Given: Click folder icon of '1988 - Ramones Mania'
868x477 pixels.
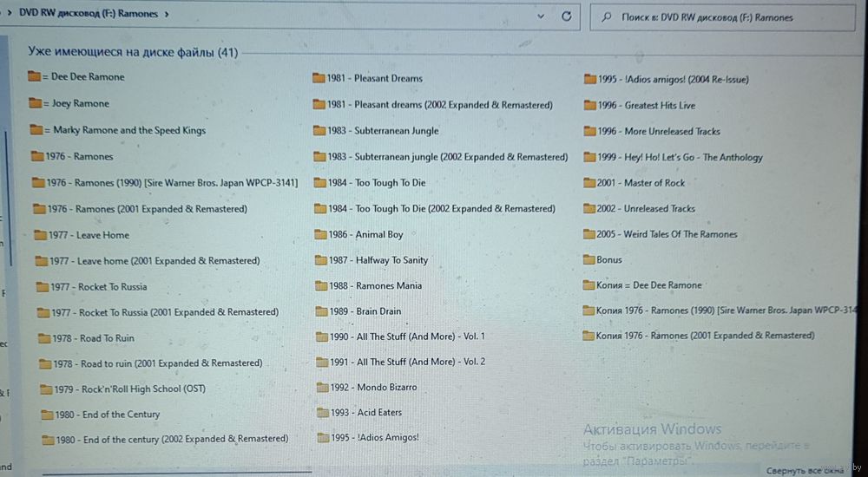Looking at the screenshot, I should click(322, 286).
